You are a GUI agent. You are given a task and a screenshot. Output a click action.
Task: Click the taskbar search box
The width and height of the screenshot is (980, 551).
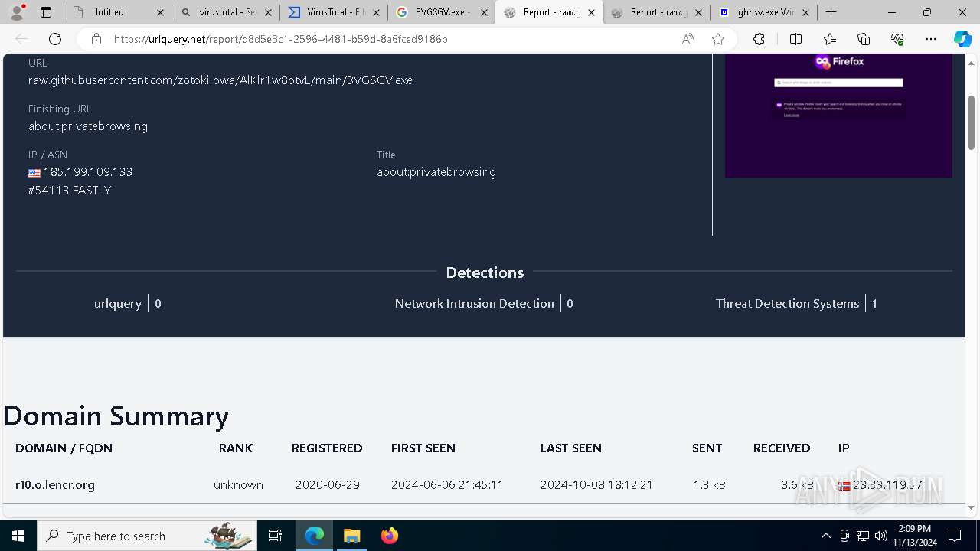coord(147,536)
